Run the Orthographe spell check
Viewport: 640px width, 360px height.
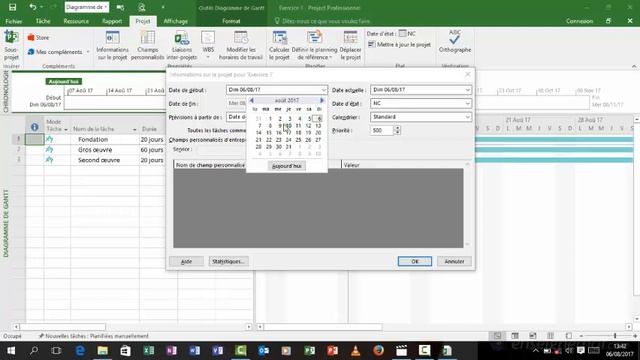tap(455, 41)
